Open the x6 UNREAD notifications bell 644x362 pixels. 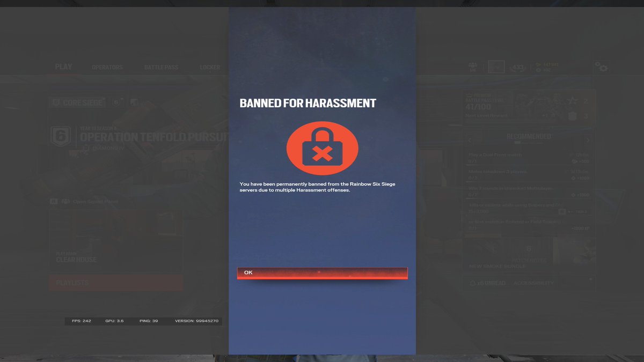[x=487, y=283]
